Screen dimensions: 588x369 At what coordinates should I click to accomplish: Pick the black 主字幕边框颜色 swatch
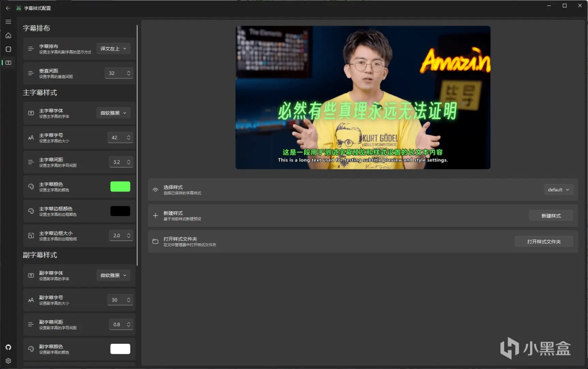pyautogui.click(x=120, y=211)
